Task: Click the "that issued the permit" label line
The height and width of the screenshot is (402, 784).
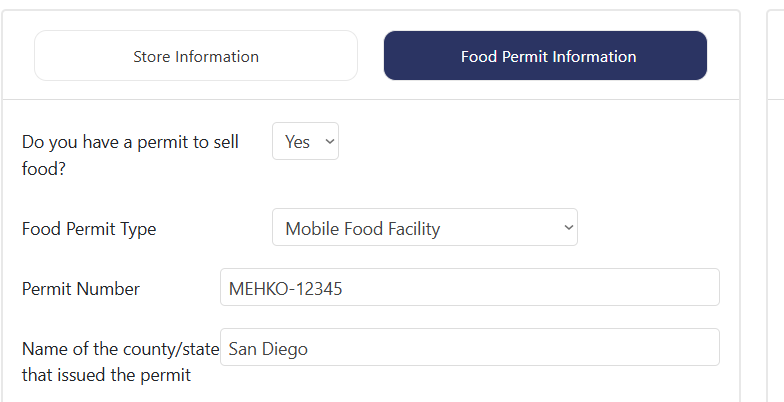Action: click(x=106, y=375)
